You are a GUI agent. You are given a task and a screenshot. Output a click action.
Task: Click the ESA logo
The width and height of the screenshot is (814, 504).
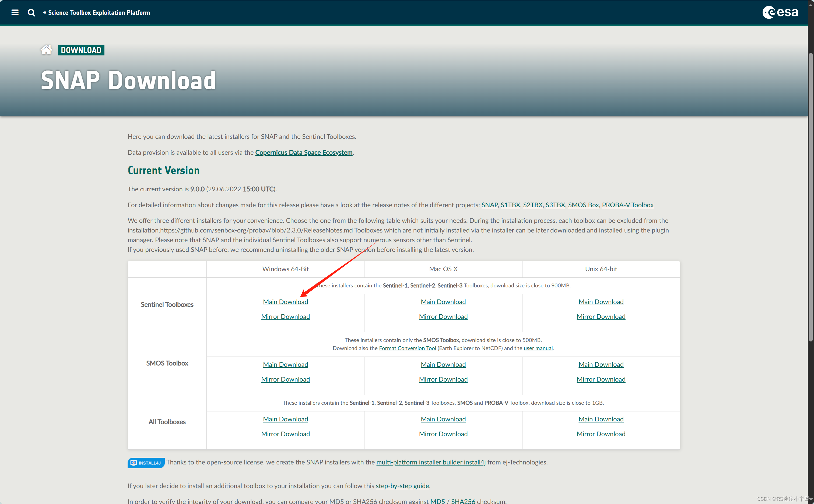click(x=780, y=12)
